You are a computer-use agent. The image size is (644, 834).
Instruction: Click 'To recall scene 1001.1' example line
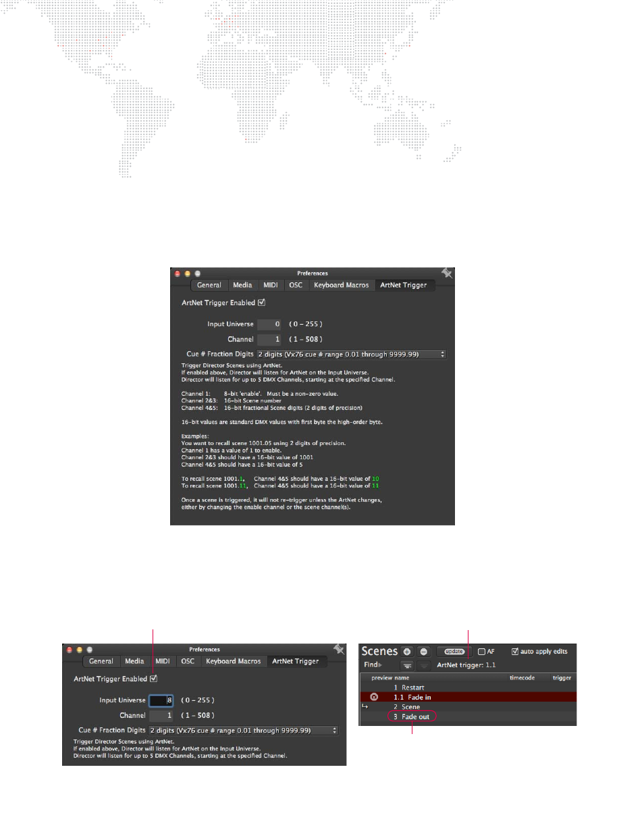coord(280,479)
